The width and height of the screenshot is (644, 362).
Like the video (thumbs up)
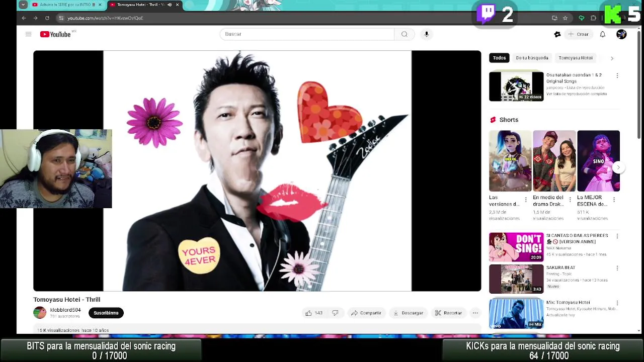[313, 313]
